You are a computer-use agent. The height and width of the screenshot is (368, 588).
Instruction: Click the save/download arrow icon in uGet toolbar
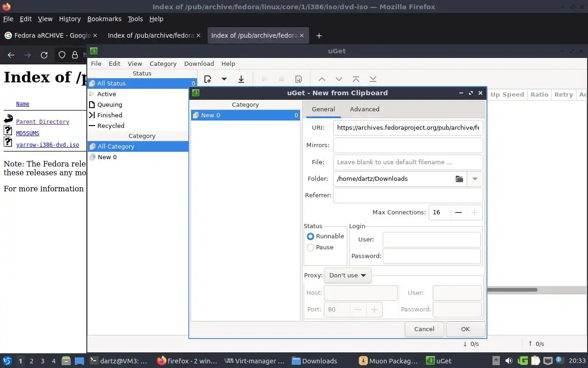tap(241, 79)
